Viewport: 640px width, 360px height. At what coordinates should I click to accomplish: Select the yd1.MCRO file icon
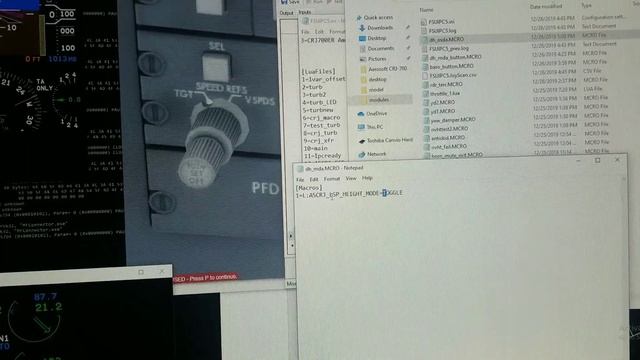point(426,111)
